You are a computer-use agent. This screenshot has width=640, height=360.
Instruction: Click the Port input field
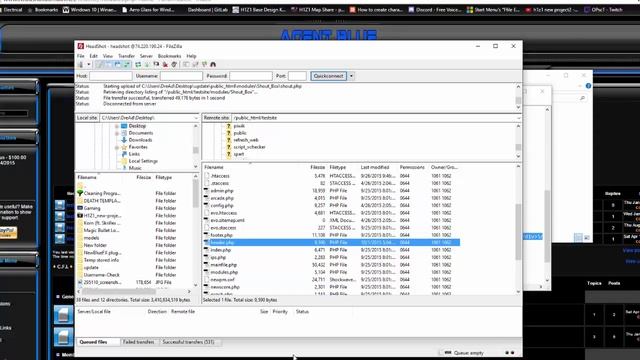(x=297, y=76)
